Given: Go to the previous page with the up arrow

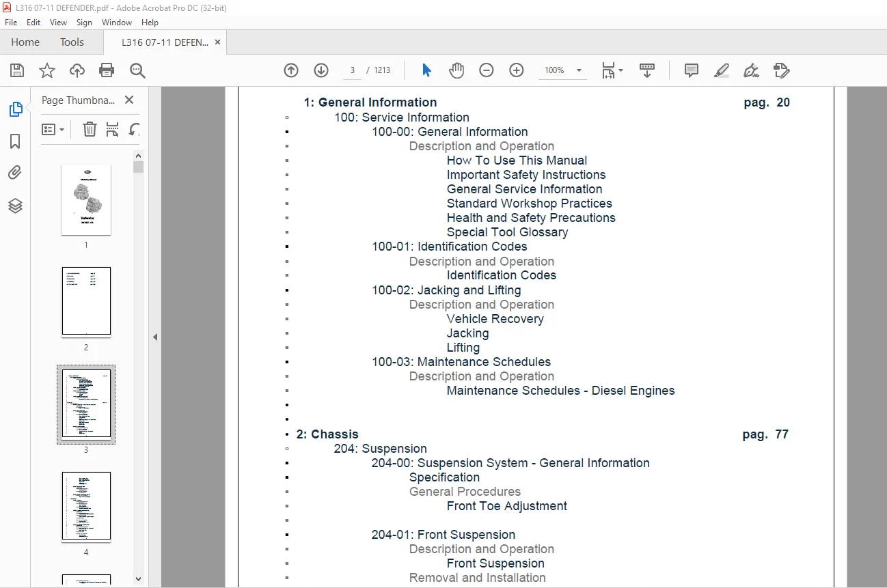Looking at the screenshot, I should (291, 70).
